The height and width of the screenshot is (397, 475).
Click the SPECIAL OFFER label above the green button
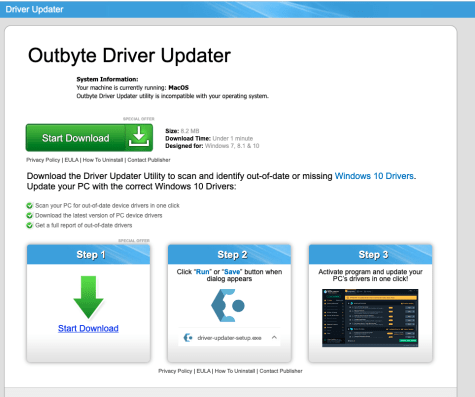[x=139, y=119]
